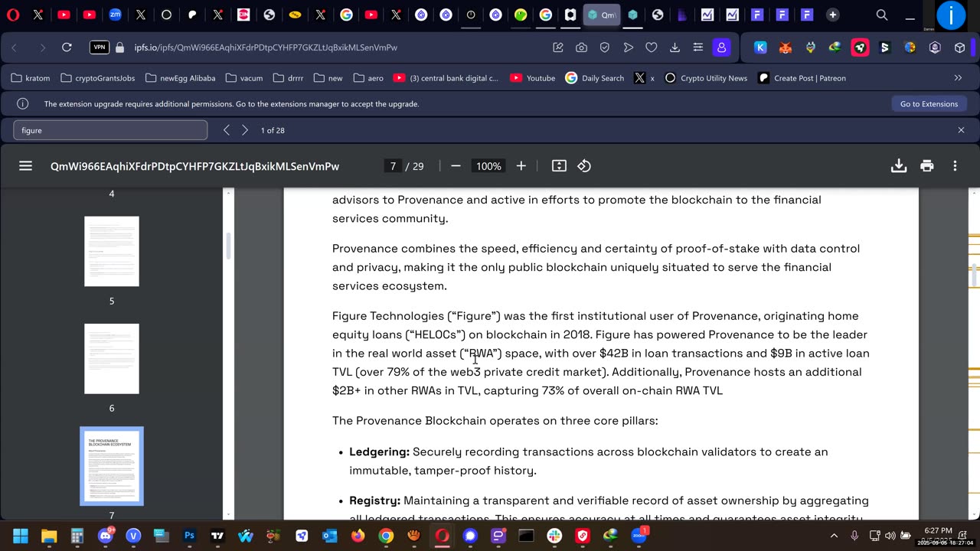Zoom out the PDF with minus button

pos(456,166)
